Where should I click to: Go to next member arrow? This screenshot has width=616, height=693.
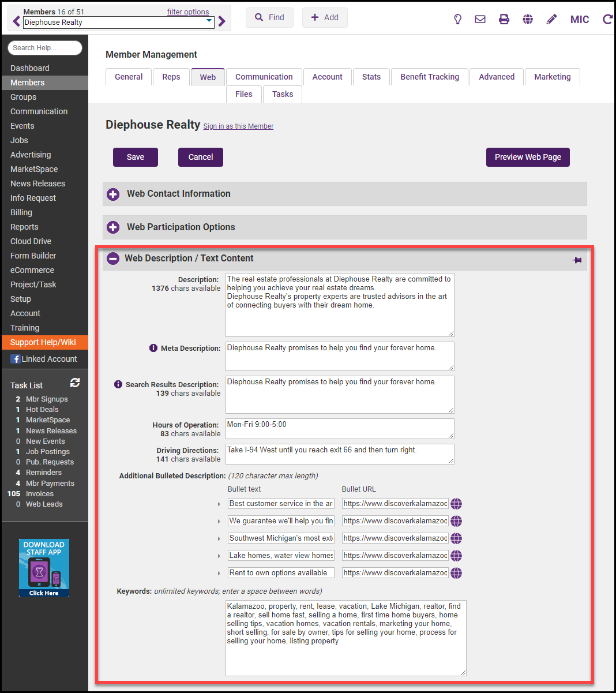point(222,22)
